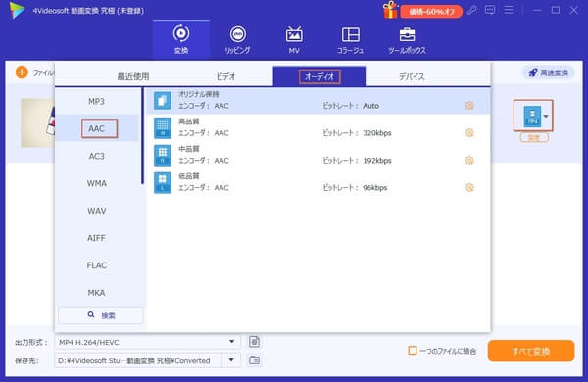Screen dimensions: 588x382
Task: Choose AC3 in format list
Action: tap(97, 156)
